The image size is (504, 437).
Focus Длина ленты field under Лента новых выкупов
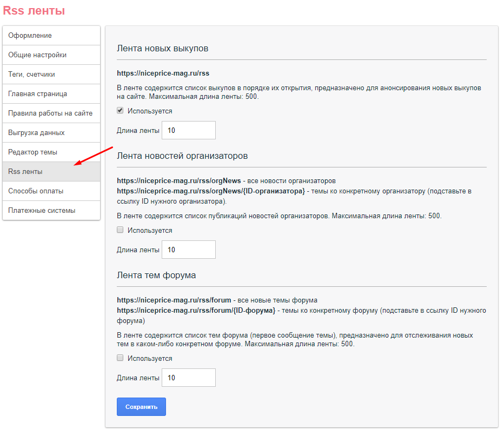pyautogui.click(x=189, y=130)
